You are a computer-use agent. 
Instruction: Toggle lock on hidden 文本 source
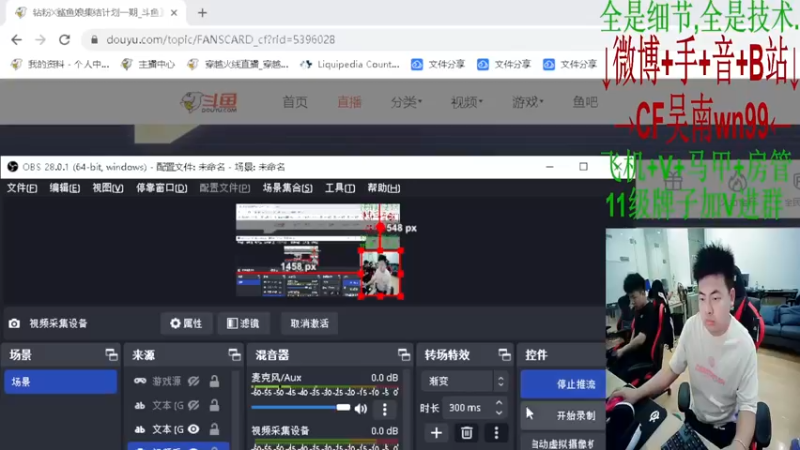[x=214, y=406]
